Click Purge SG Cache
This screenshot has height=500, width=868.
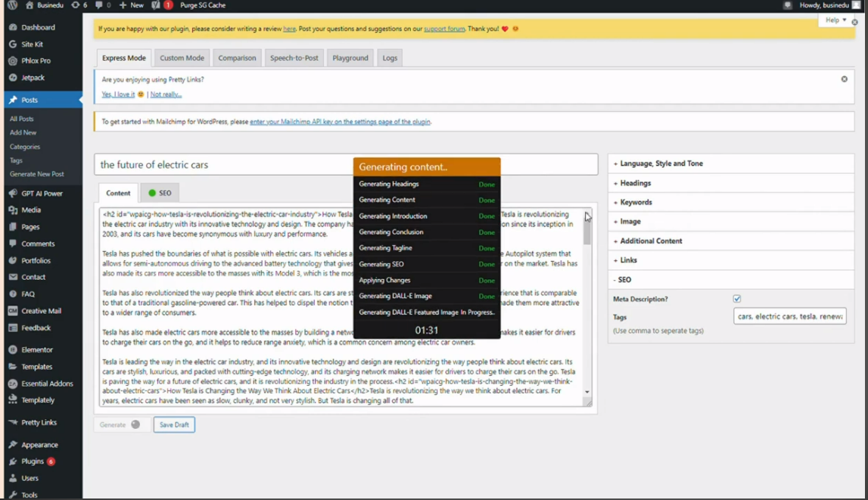(203, 5)
